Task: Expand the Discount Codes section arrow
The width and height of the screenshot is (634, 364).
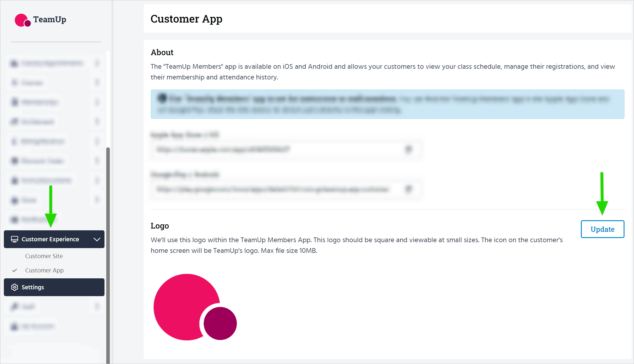Action: (97, 161)
